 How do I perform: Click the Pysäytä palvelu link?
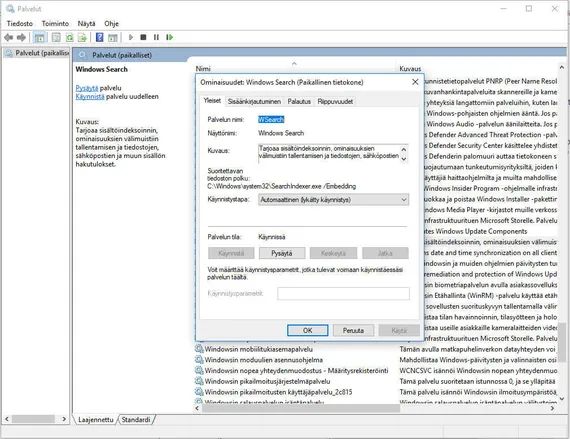[87, 88]
